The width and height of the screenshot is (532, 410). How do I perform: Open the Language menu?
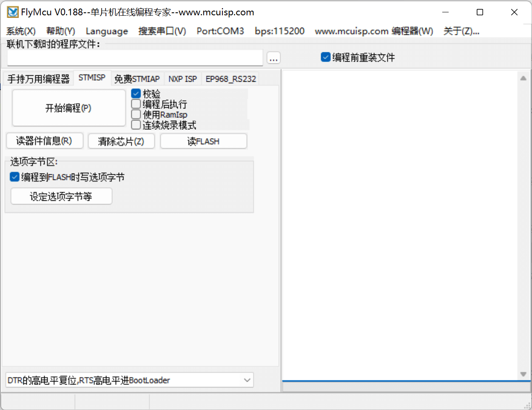pos(107,31)
